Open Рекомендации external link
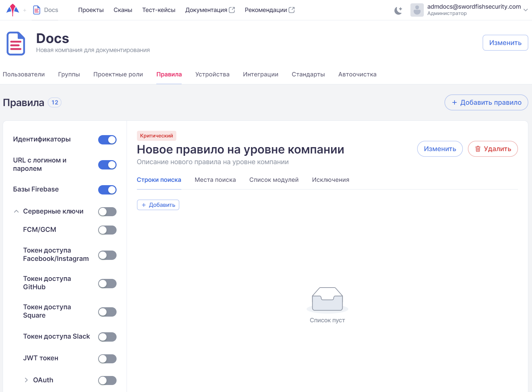Viewport: 532px width, 392px height. point(269,10)
